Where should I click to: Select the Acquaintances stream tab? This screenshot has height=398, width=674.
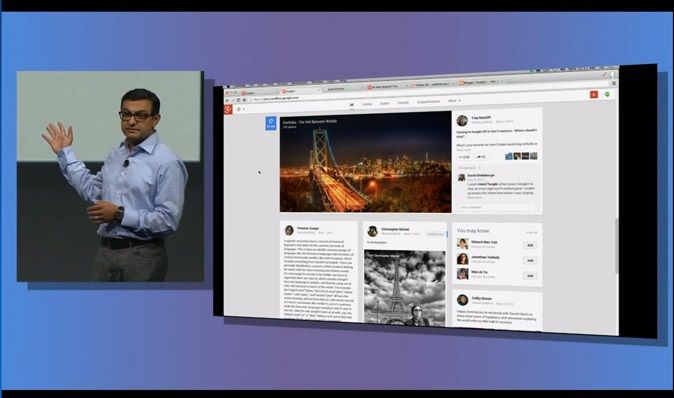click(x=428, y=102)
